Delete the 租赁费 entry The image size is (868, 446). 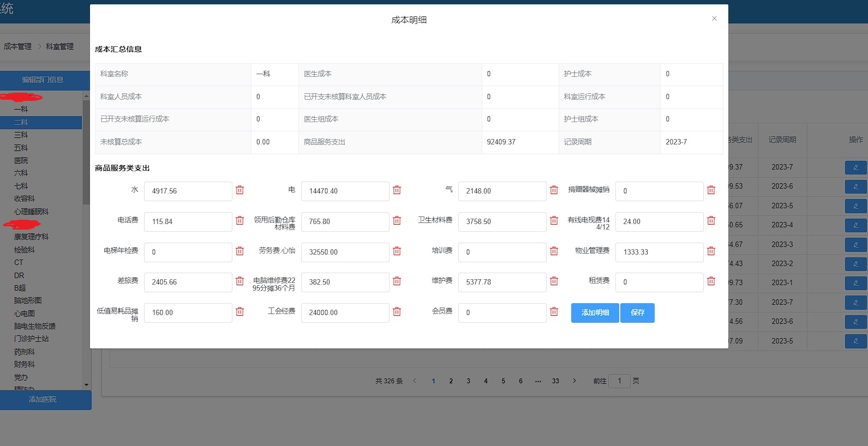(711, 281)
